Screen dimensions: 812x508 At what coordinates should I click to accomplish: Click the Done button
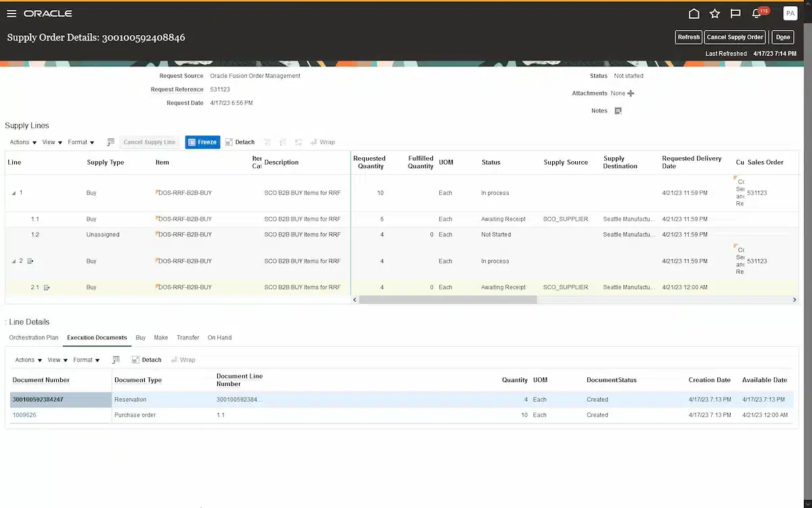coord(783,37)
